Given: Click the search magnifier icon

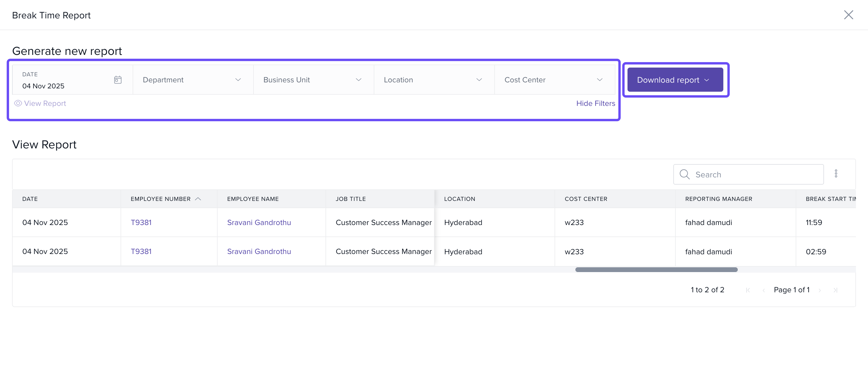Looking at the screenshot, I should pyautogui.click(x=684, y=174).
